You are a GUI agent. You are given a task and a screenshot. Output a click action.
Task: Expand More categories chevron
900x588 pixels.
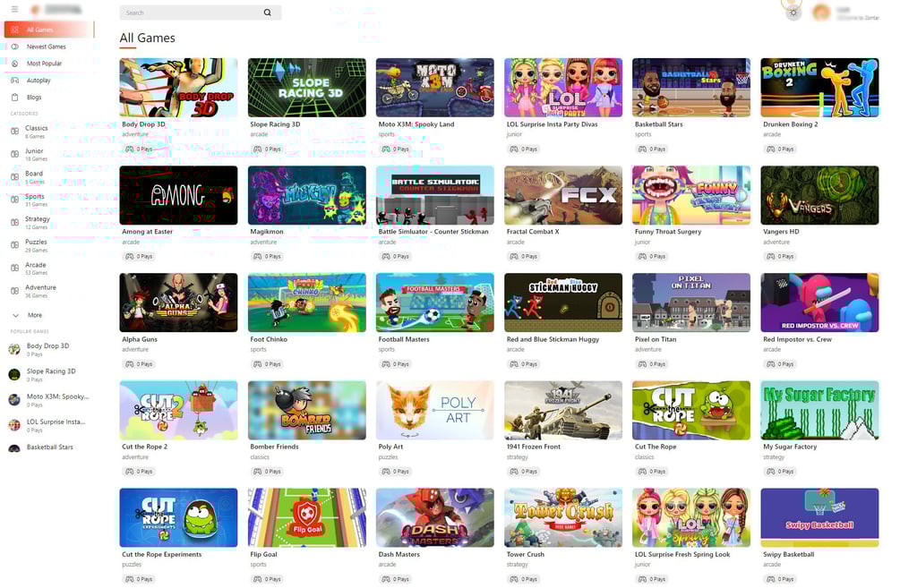pos(15,316)
